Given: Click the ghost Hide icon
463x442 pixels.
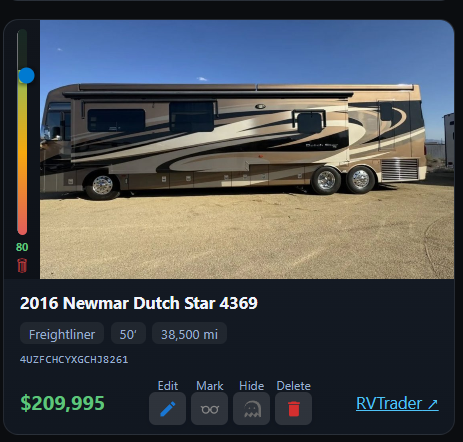Looking at the screenshot, I should pos(251,408).
